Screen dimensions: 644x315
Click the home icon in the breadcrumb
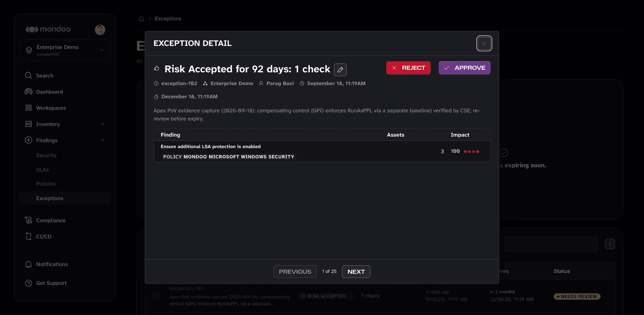click(x=142, y=19)
